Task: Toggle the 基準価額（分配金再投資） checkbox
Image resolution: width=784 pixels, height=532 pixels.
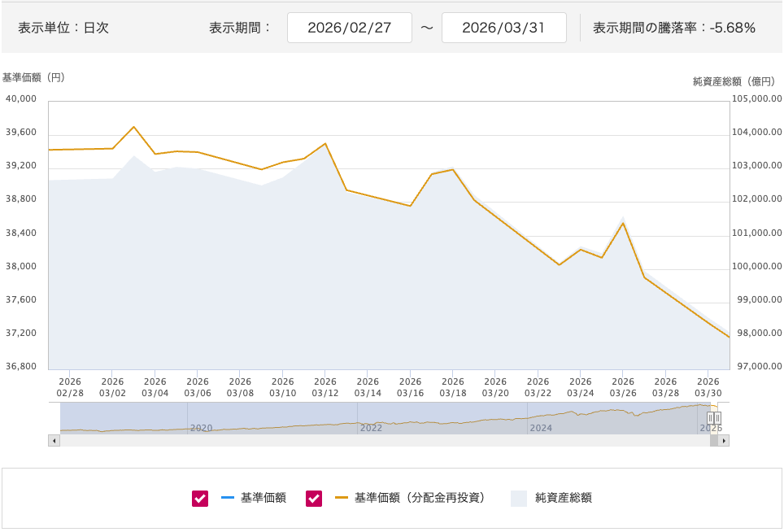Action: click(x=314, y=499)
